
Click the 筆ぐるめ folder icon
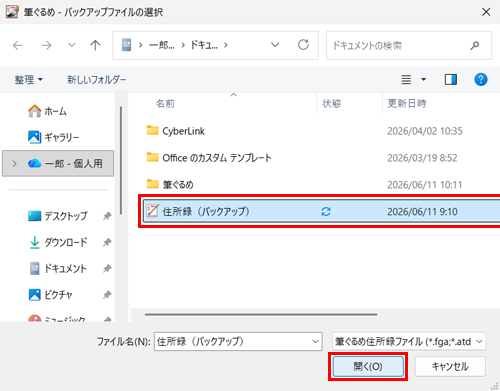(153, 183)
